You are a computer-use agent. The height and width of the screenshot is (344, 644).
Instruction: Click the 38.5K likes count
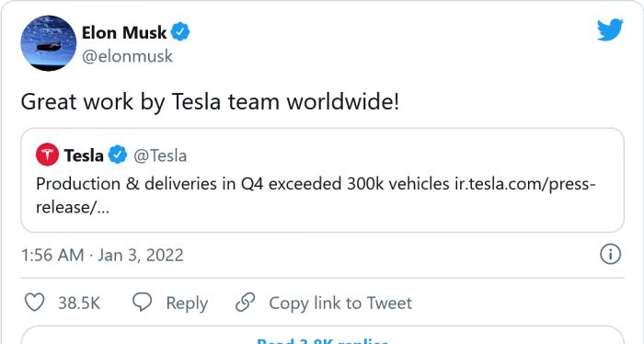tap(79, 303)
